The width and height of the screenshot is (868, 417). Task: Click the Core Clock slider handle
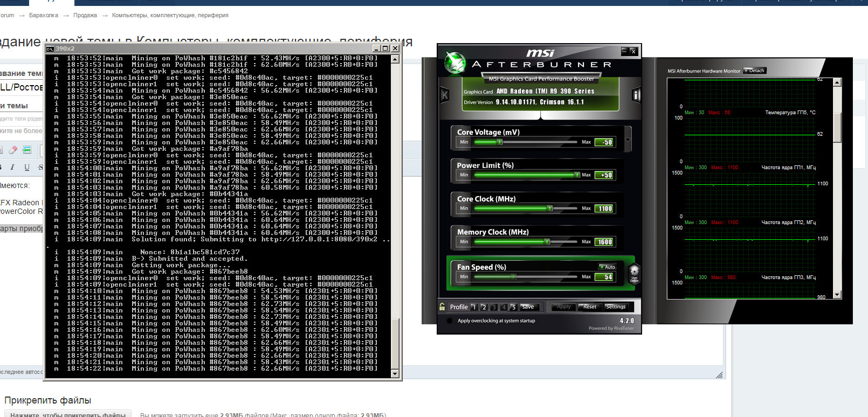point(549,208)
